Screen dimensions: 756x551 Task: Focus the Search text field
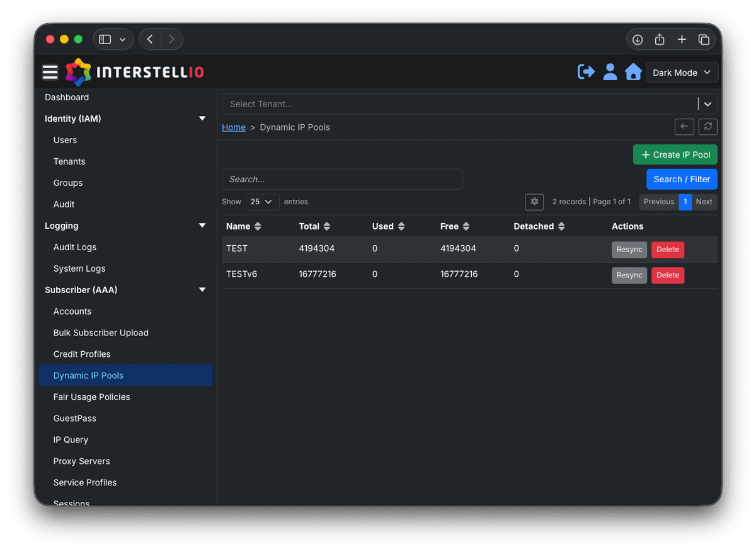coord(342,179)
